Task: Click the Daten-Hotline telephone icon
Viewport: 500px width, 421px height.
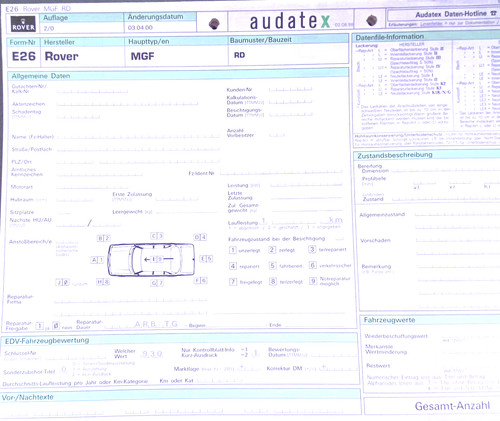Action: tap(493, 13)
